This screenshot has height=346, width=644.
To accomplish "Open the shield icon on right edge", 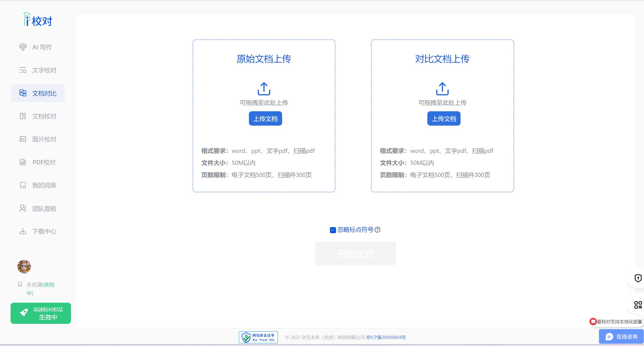I will click(x=638, y=278).
